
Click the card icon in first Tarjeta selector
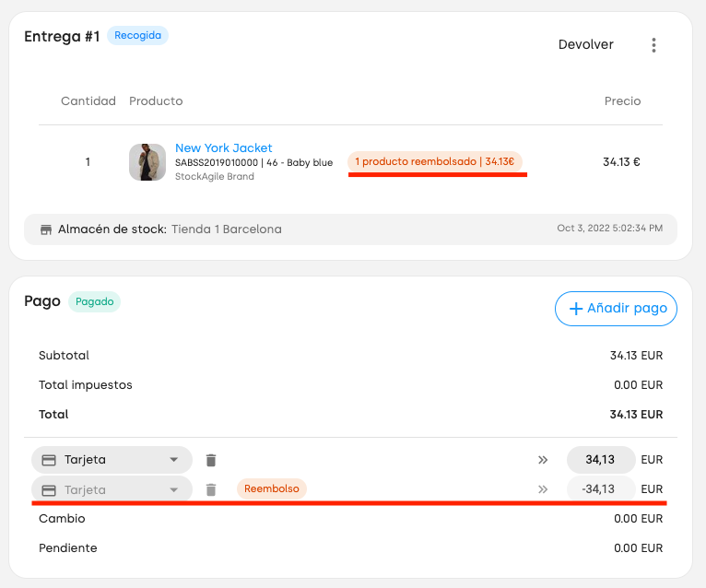pos(49,460)
